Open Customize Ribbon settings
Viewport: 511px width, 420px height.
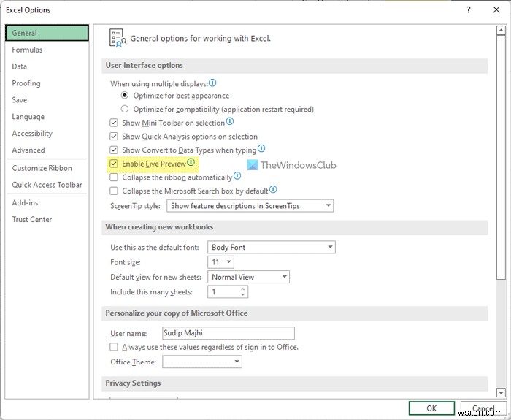coord(47,168)
